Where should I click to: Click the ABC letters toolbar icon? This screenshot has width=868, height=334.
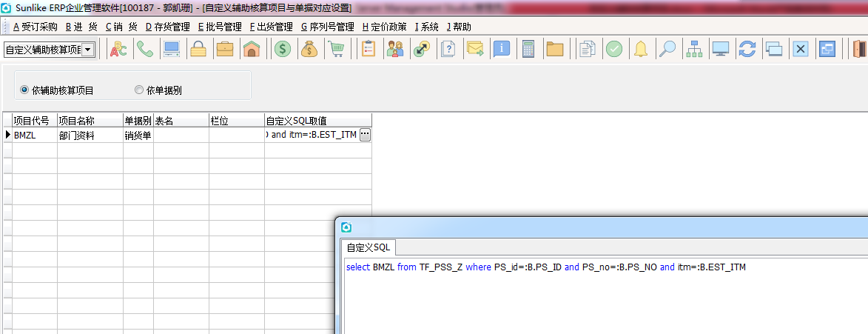coord(118,50)
